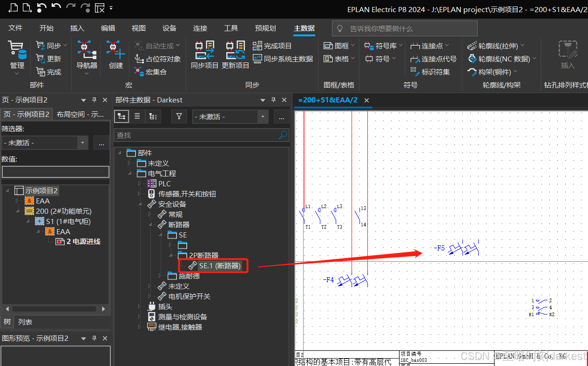Switch to the 列表 tab at the bottom
Viewport: 588px width, 366px height.
(25, 322)
